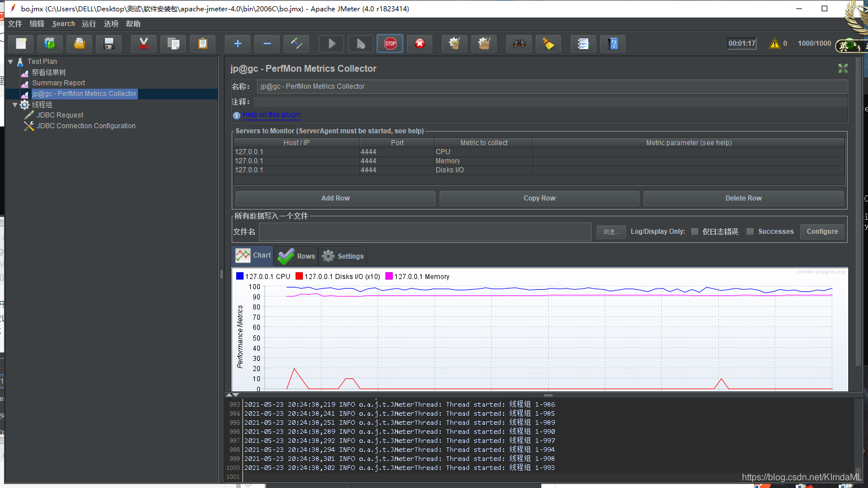The height and width of the screenshot is (488, 868).
Task: Expand all tree nodes with plus icon
Action: [237, 43]
